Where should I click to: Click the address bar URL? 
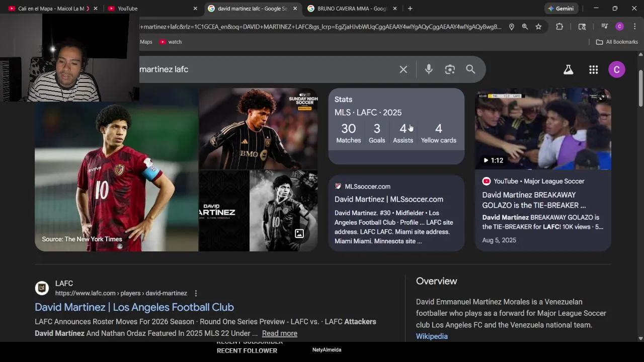coord(320,27)
